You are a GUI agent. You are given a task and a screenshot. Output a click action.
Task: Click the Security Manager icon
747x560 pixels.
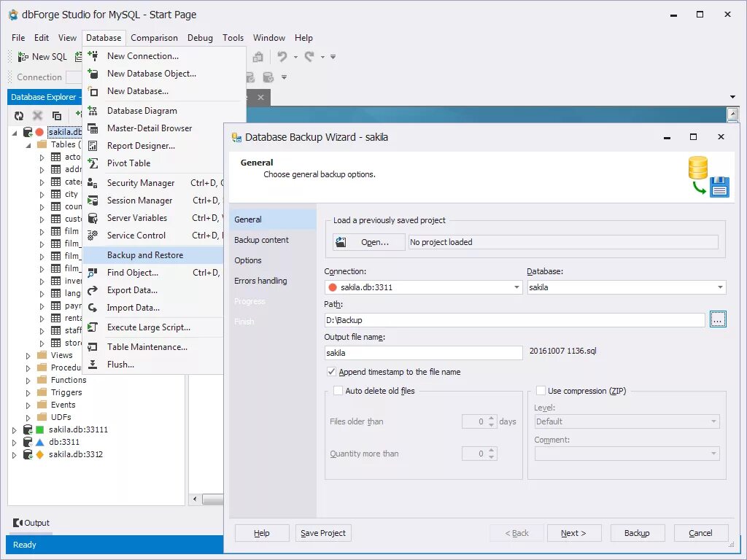[x=93, y=183]
